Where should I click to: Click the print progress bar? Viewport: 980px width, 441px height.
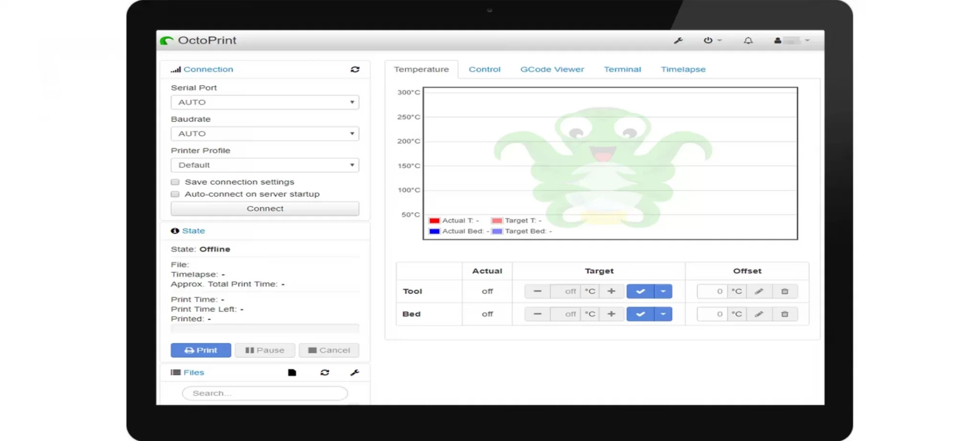click(265, 329)
